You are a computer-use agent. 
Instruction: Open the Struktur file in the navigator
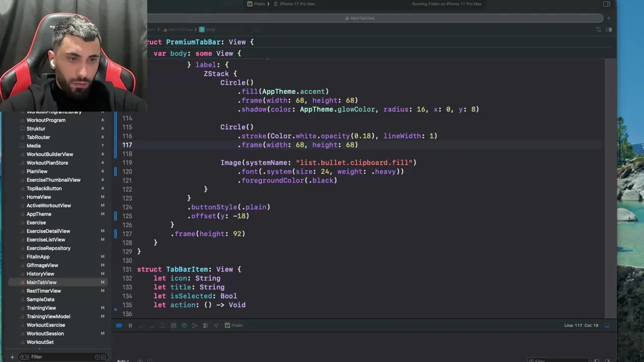point(36,129)
